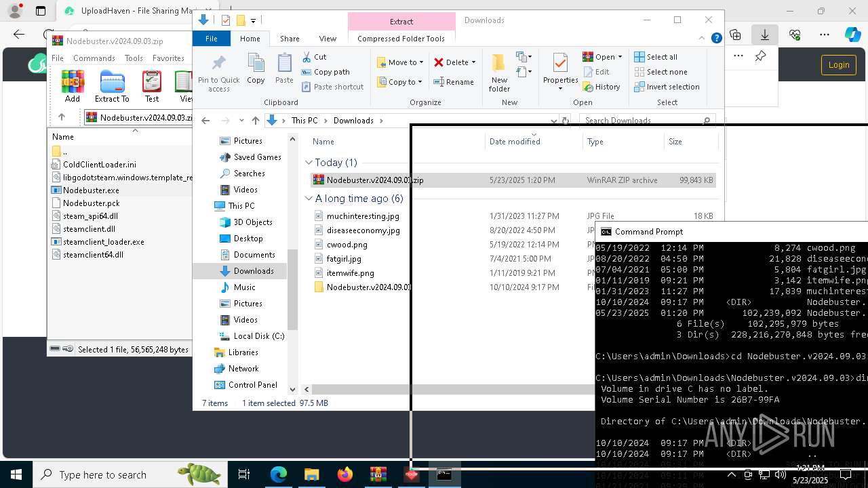Select fatgirl.jpg file

[344, 259]
